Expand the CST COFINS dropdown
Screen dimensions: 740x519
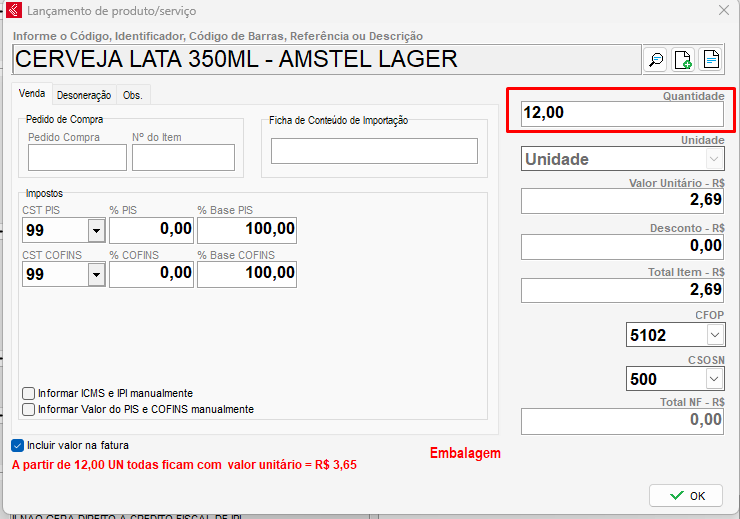point(96,274)
